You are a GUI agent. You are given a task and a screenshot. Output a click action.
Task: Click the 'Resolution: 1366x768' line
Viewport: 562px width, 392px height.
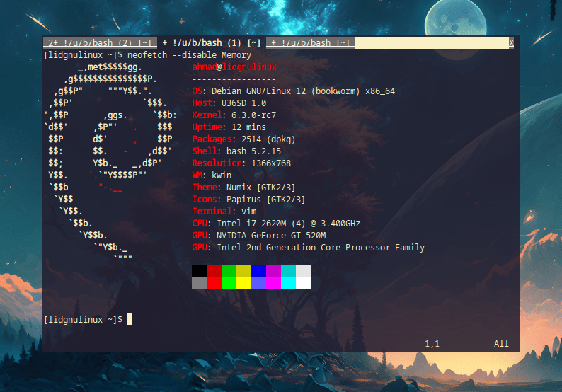click(x=241, y=163)
